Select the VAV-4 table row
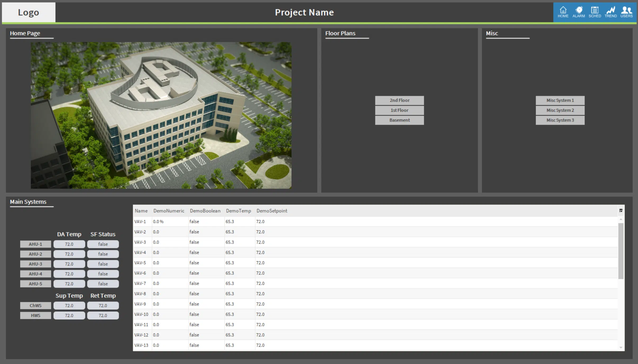This screenshot has height=364, width=638. (375, 253)
